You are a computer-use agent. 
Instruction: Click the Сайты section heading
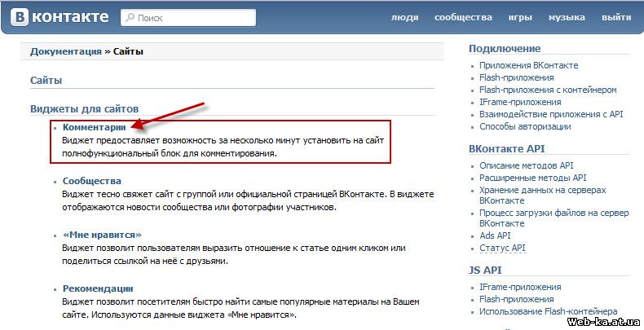click(x=46, y=81)
